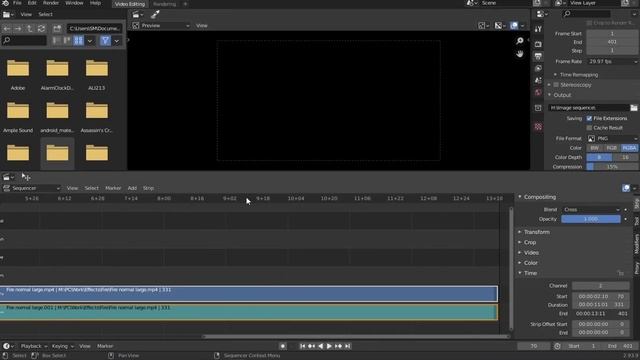Expand the Transform panel
Viewport: 640px width, 360px height.
coord(536,232)
